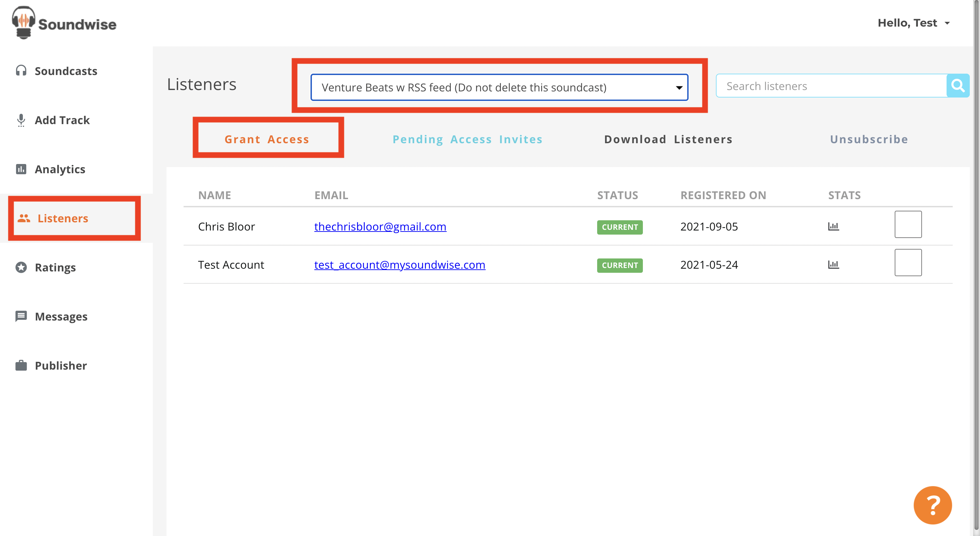
Task: Open Ratings section
Action: (56, 268)
